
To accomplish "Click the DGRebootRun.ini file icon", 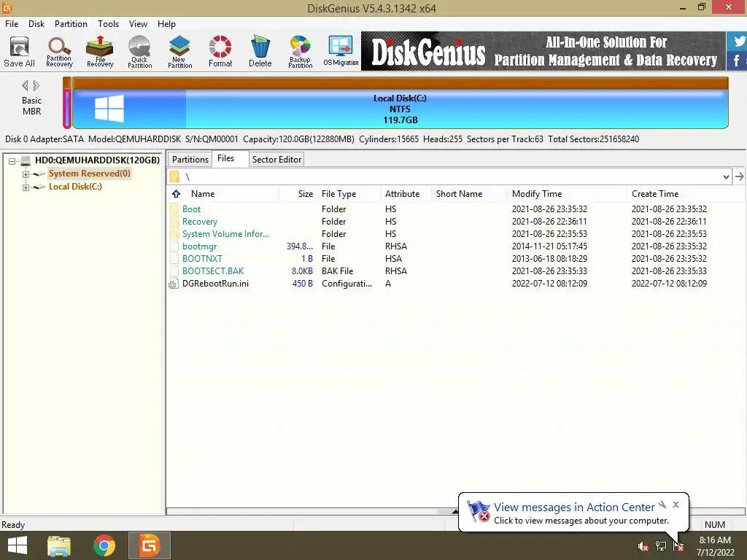I will pyautogui.click(x=174, y=284).
